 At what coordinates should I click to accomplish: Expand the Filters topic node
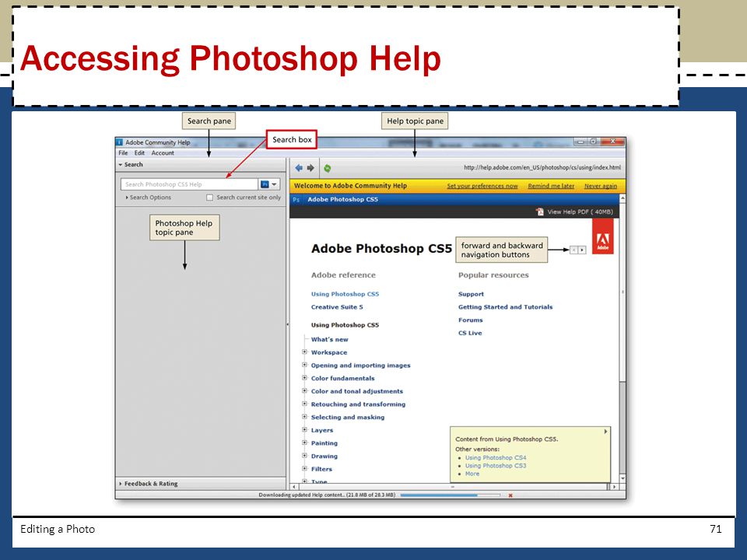coord(304,468)
